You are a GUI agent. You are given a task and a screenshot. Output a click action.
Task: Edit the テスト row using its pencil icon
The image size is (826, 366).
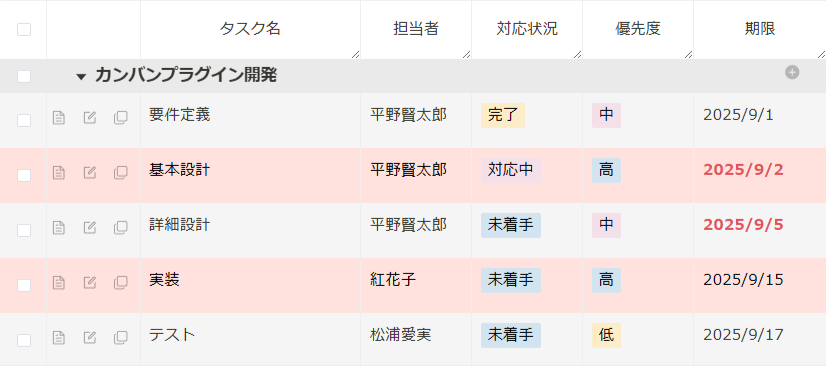pyautogui.click(x=90, y=338)
